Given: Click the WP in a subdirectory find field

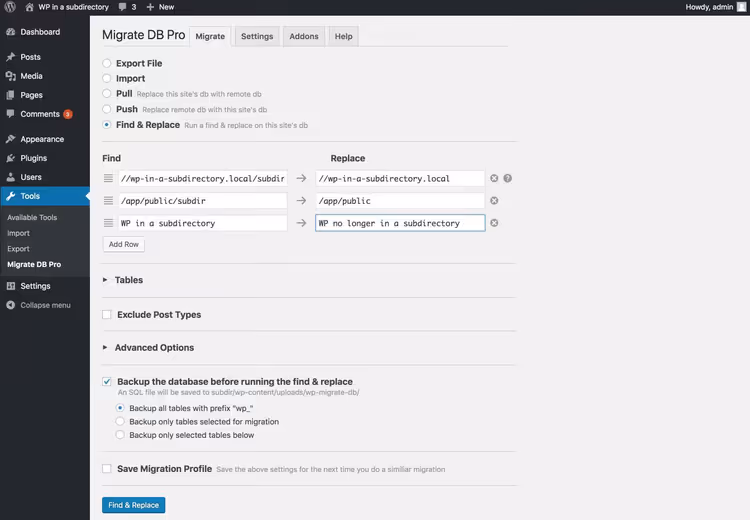Looking at the screenshot, I should [203, 223].
